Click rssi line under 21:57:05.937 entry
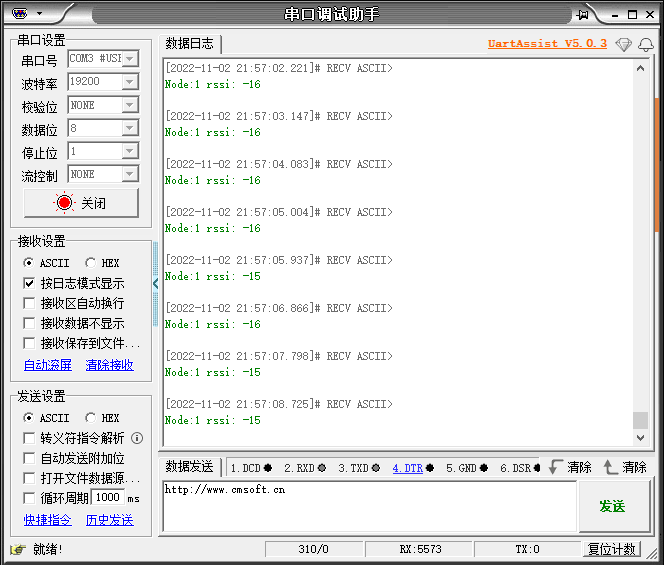664x565 pixels. (x=213, y=276)
